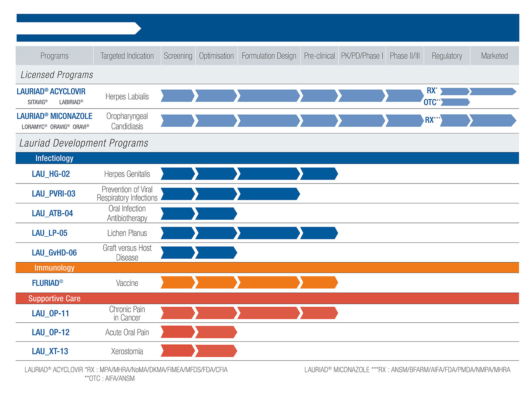Screen dimensions: 532x416
Task: Select the Immunology category bar
Action: click(267, 268)
